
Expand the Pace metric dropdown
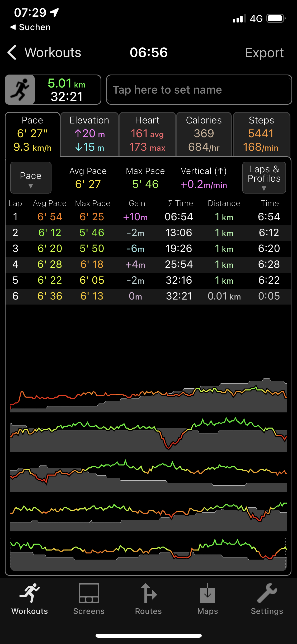point(31,178)
